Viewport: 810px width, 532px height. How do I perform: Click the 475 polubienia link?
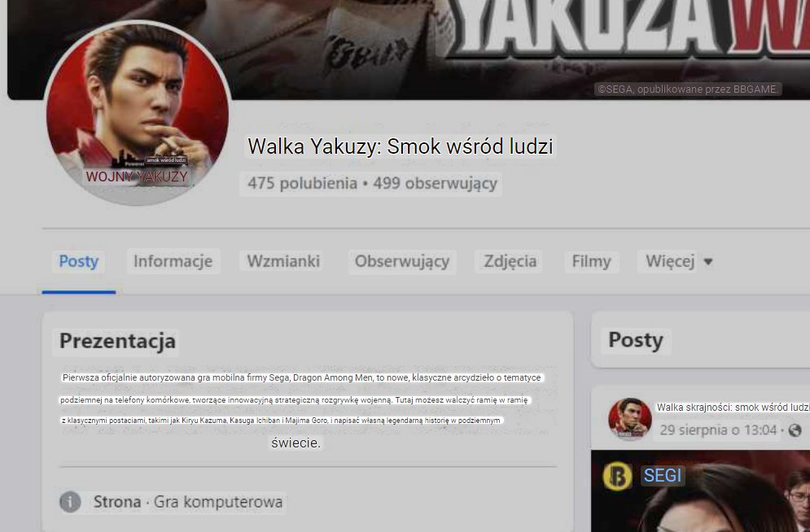302,183
